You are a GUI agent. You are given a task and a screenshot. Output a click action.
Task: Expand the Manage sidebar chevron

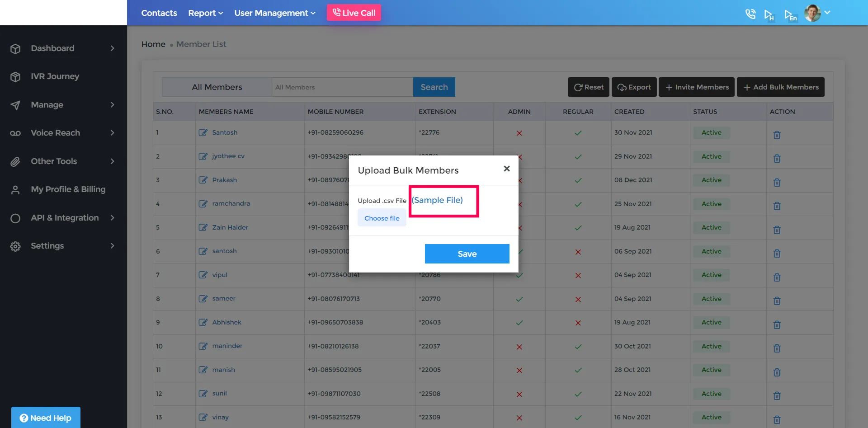(x=113, y=105)
